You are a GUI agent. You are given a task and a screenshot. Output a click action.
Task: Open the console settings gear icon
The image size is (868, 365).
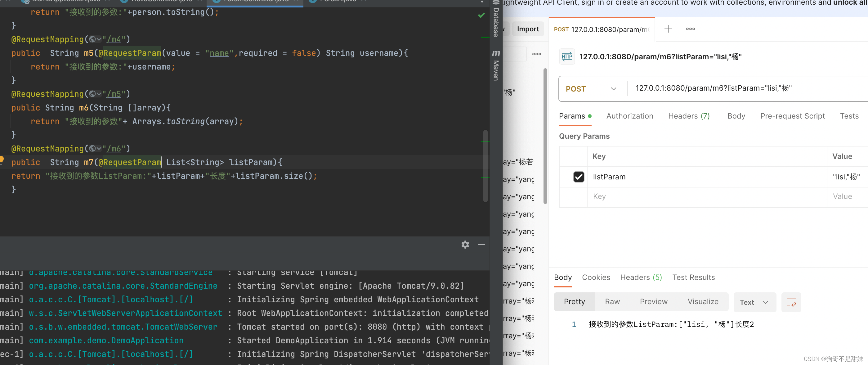click(x=465, y=245)
